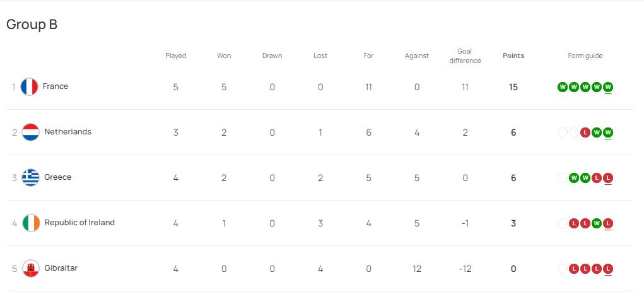
Task: Click the Points column header
Action: pos(513,56)
